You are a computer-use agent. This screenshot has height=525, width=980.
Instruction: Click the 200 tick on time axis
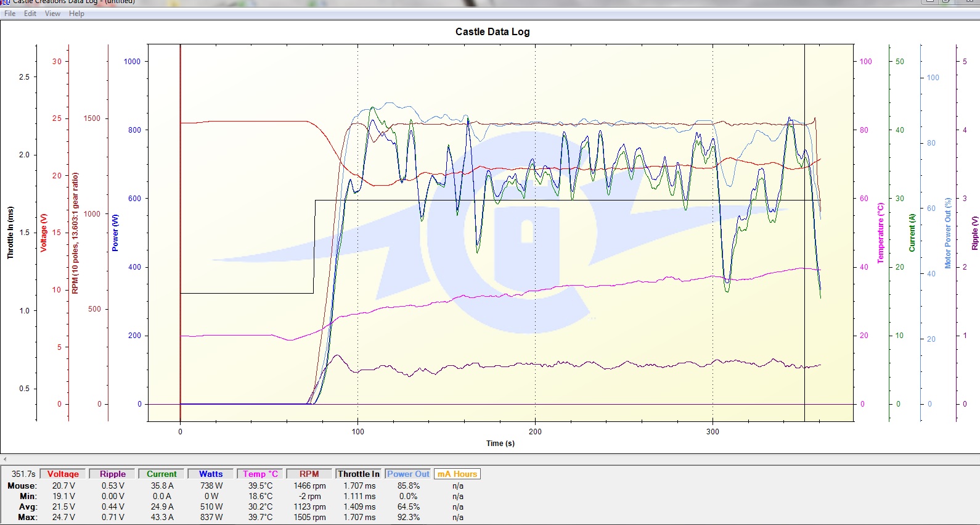[x=535, y=432]
